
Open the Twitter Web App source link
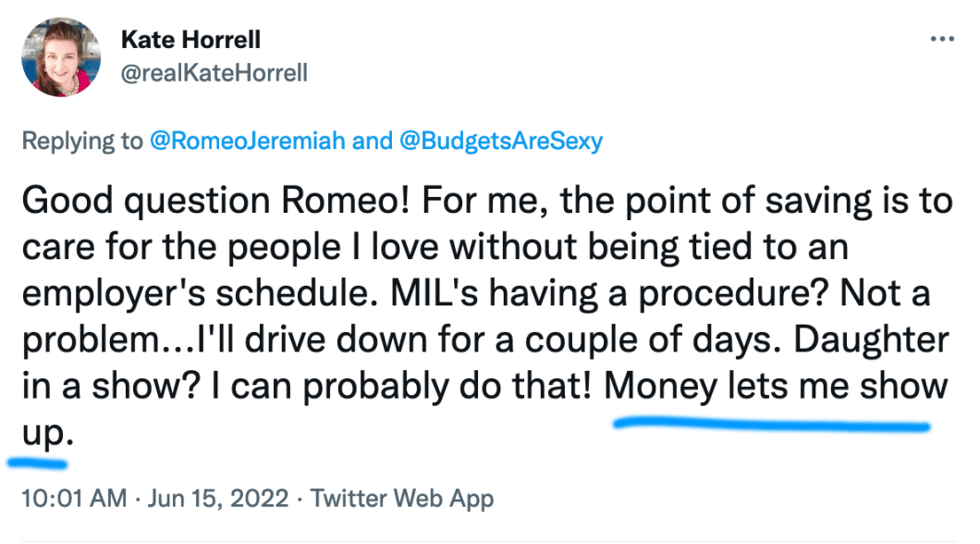402,498
